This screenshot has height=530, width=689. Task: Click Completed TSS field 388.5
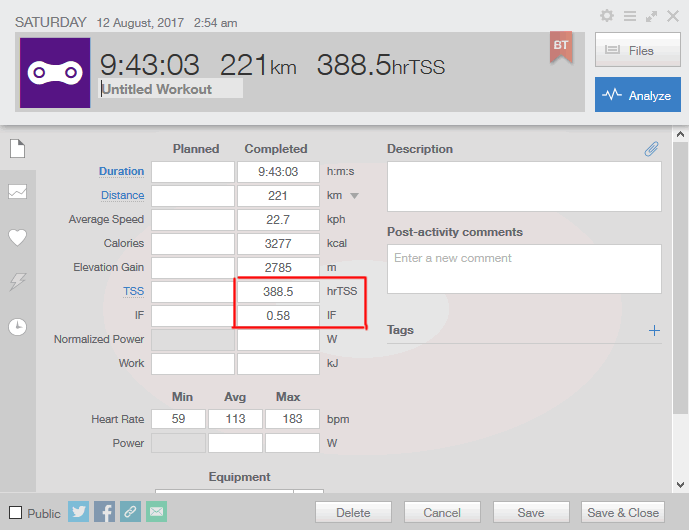(x=278, y=291)
